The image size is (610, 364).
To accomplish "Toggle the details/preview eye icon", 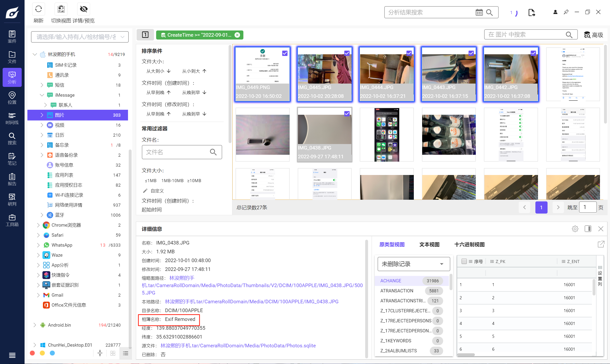I will click(x=83, y=9).
